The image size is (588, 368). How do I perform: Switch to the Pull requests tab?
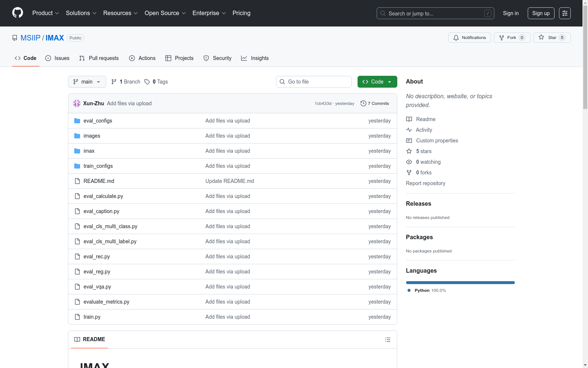click(99, 58)
